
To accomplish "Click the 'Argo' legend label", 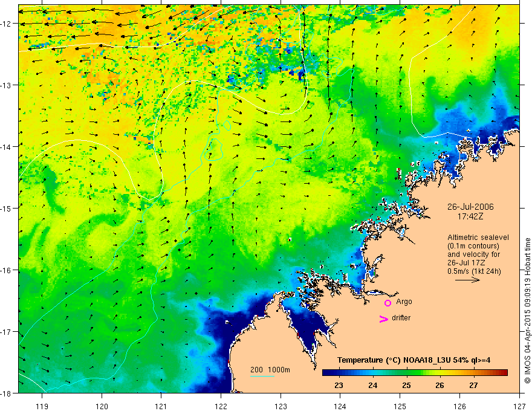I will [x=404, y=302].
